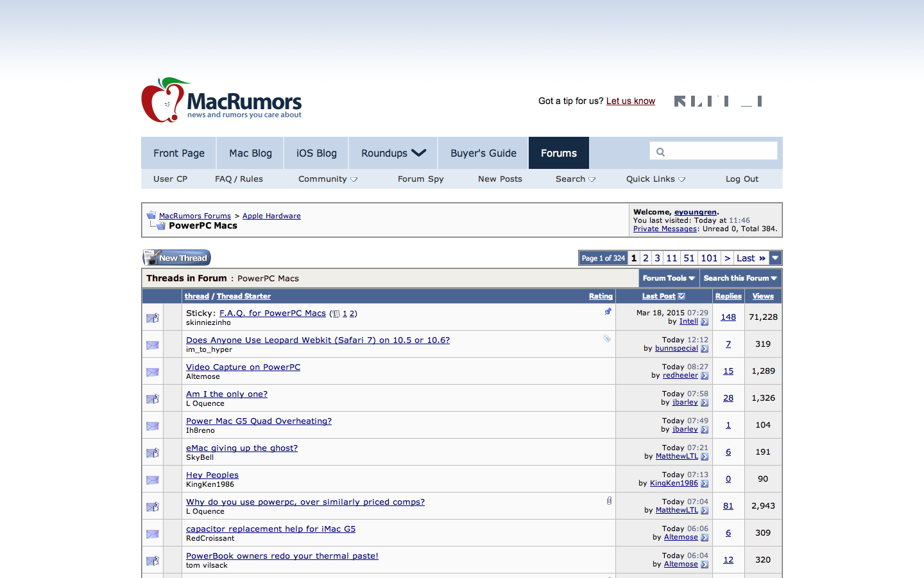This screenshot has height=578, width=924.
Task: Click the envelope icon for Video Capture on PowerPC
Action: pyautogui.click(x=153, y=372)
